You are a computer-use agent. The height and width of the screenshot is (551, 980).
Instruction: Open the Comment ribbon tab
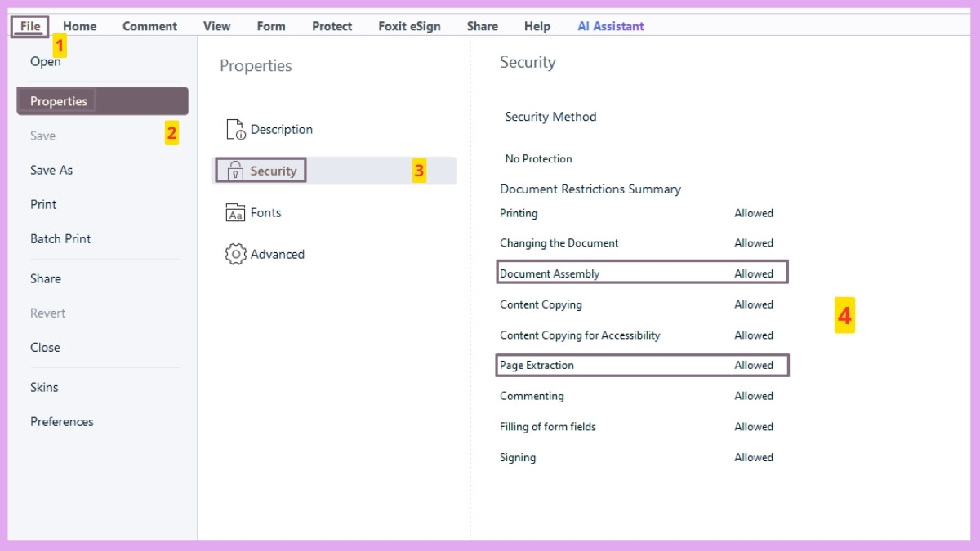click(x=149, y=26)
